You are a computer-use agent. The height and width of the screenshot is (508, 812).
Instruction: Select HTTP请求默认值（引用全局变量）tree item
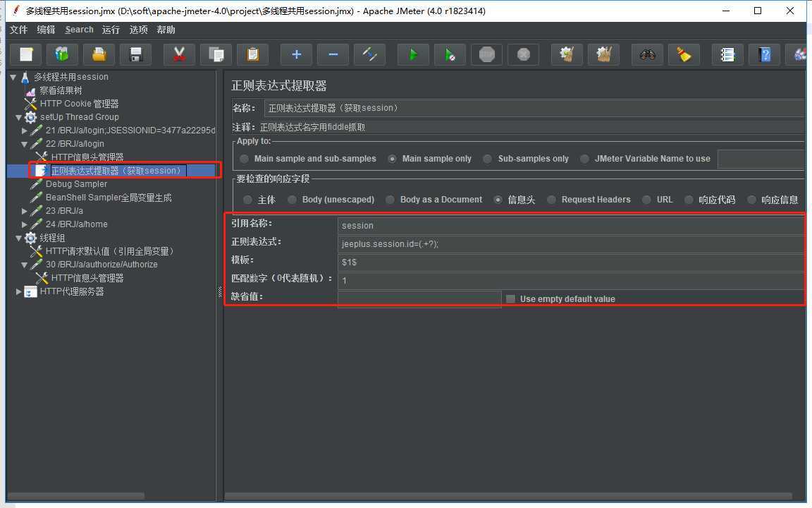[x=111, y=251]
